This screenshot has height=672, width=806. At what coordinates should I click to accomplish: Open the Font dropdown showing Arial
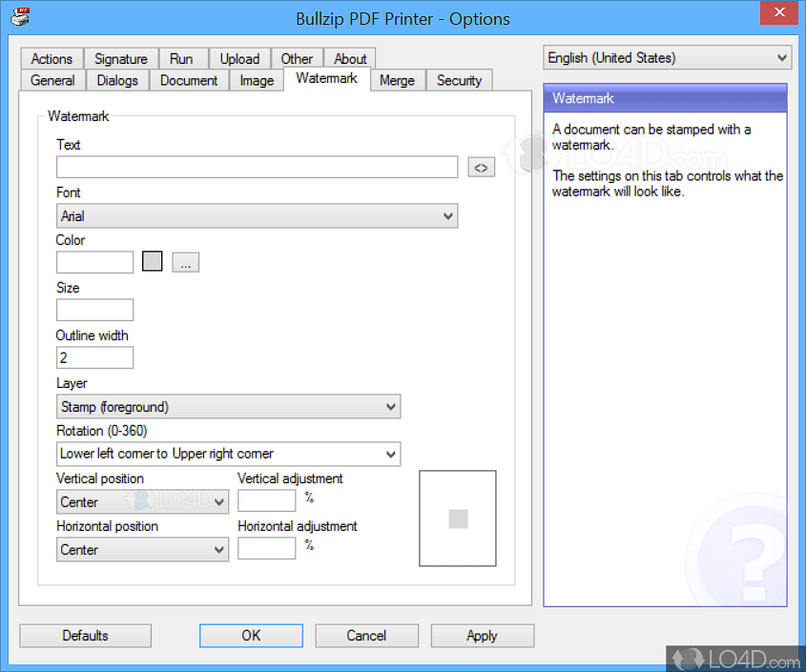(x=257, y=215)
